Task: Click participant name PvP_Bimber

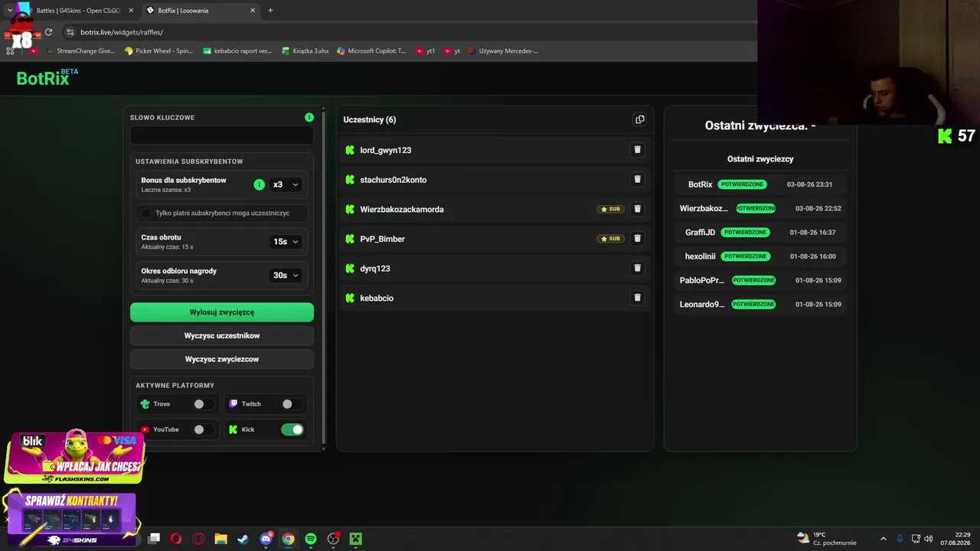Action: click(x=383, y=239)
